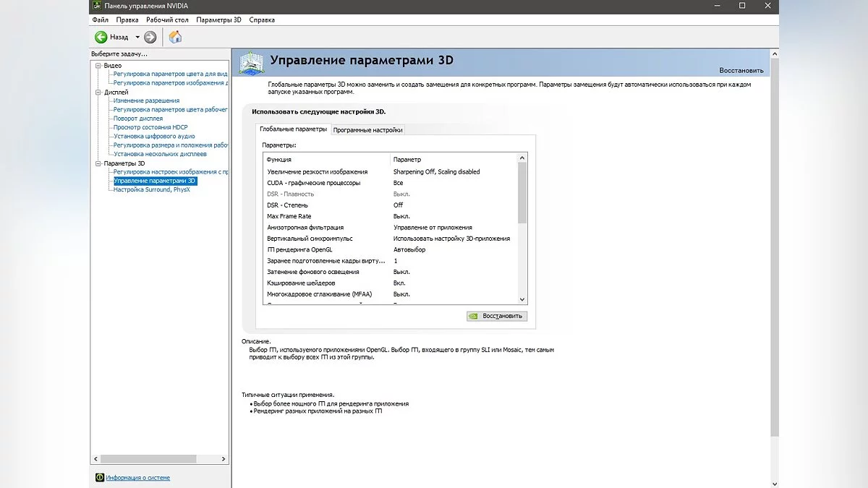The image size is (868, 488).
Task: Open the Back history dropdown arrow
Action: pos(137,37)
